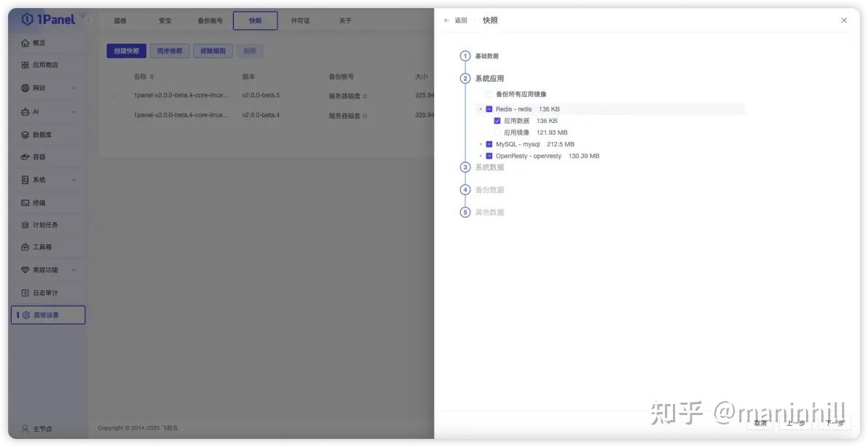Close the 快照 drawer with the X
868x447 pixels.
(844, 20)
